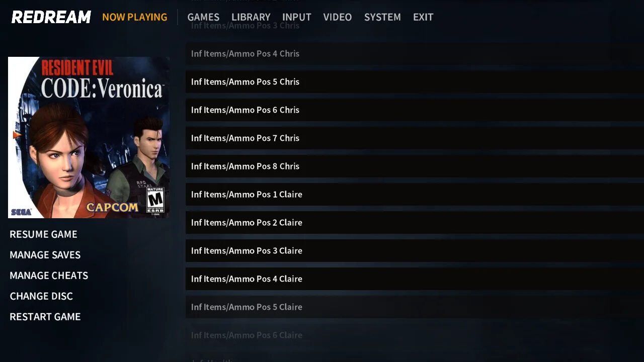
Task: Open the NOW PLAYING tab
Action: click(134, 17)
